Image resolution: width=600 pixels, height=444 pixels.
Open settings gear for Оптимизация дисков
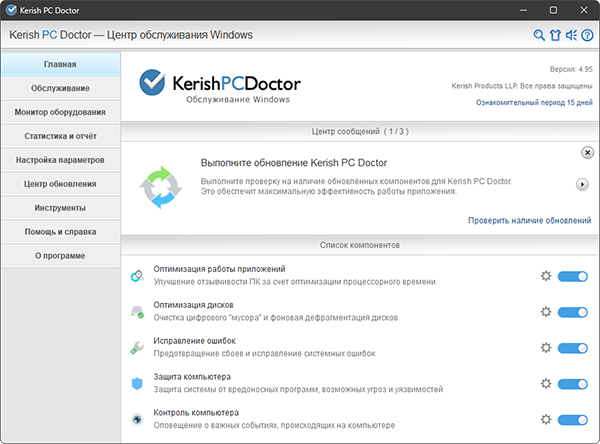tap(546, 312)
